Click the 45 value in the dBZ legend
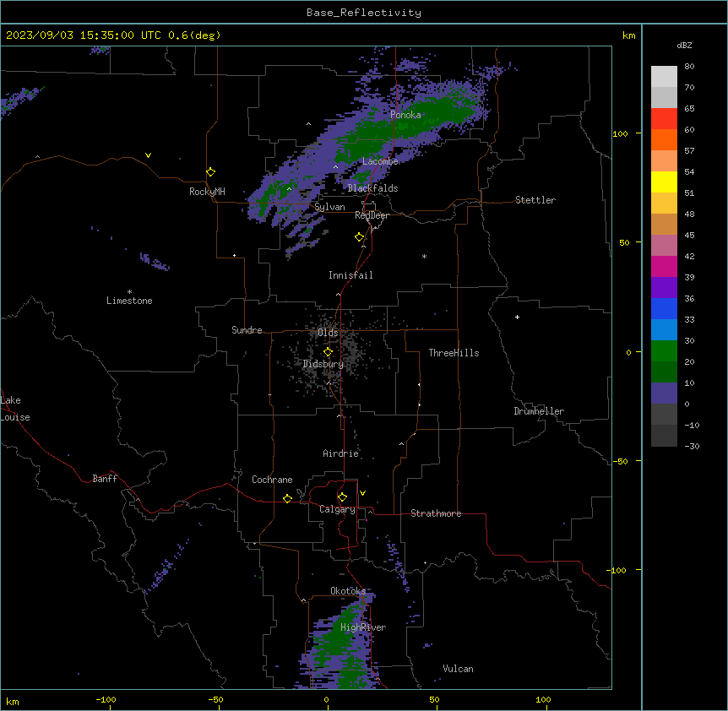Screen dimensions: 728x711 [689, 236]
